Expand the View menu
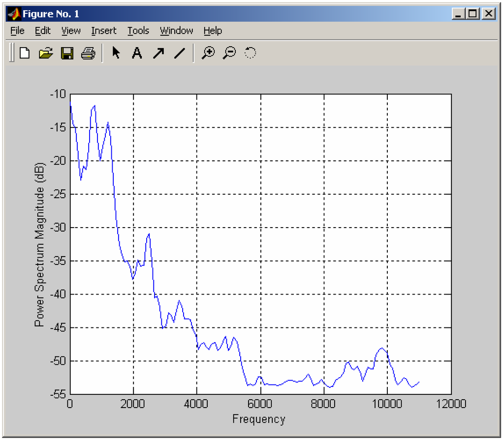Screen dimensions: 504x441 tap(70, 30)
